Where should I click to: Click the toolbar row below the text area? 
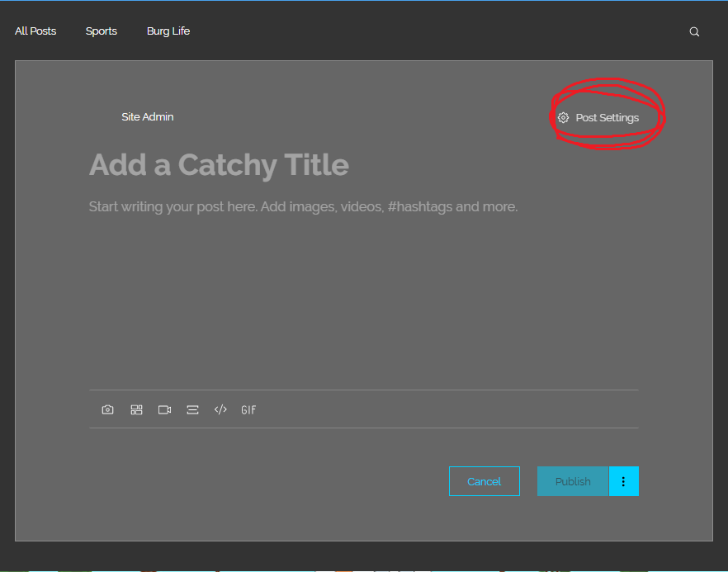[x=363, y=409]
